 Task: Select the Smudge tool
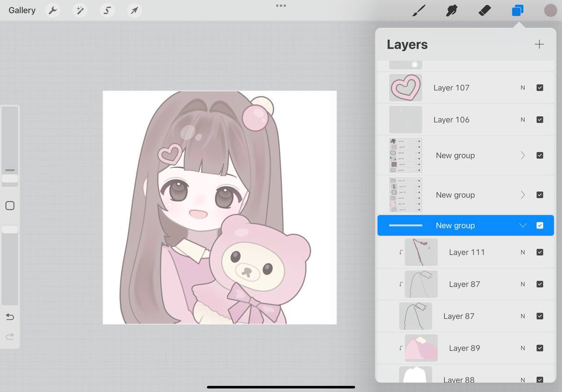pos(451,10)
